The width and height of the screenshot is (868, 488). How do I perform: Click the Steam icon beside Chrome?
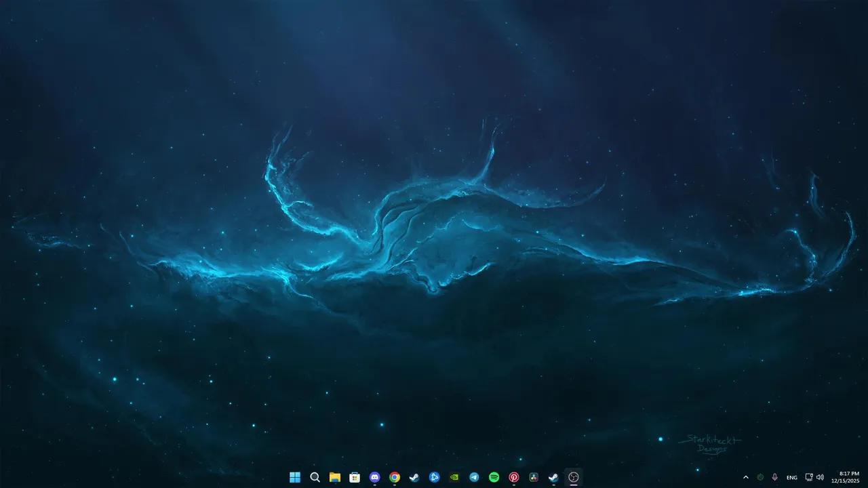tap(414, 477)
